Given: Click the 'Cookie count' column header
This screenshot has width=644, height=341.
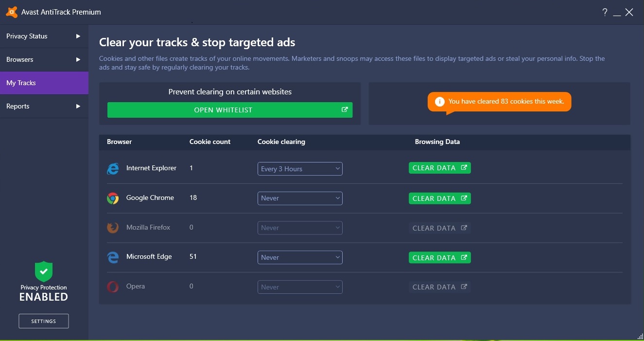Looking at the screenshot, I should [210, 142].
